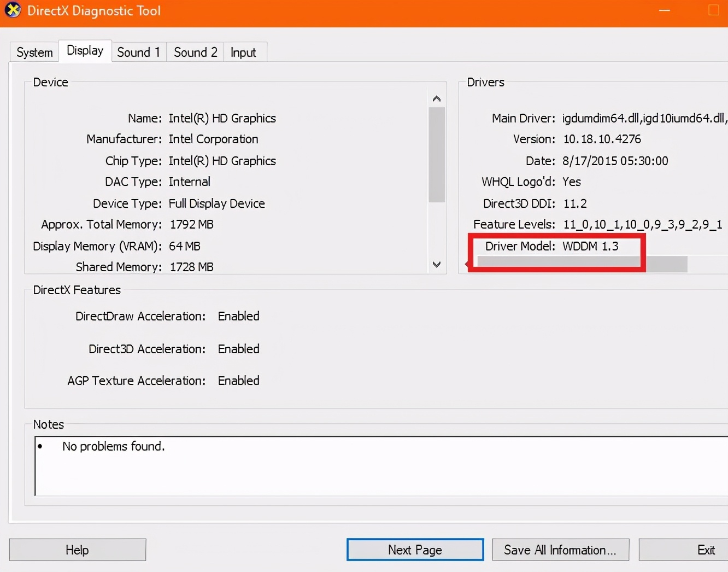Select the Sound 1 tab
Screen dimensions: 728x572
coord(138,52)
